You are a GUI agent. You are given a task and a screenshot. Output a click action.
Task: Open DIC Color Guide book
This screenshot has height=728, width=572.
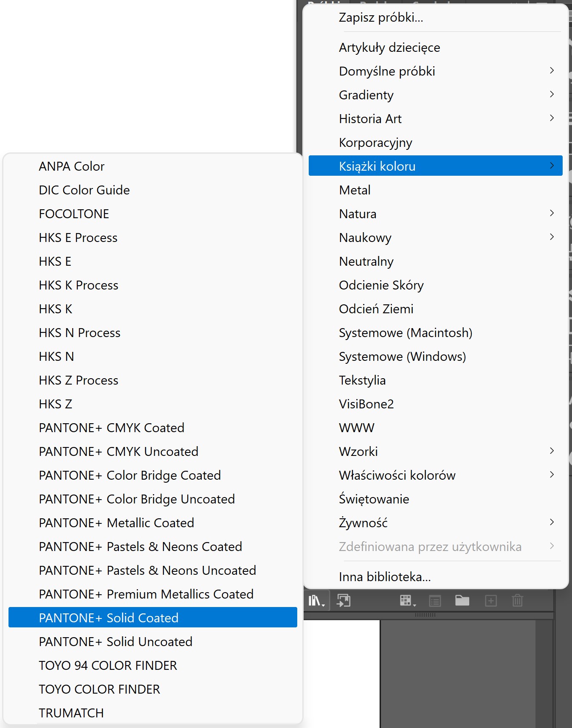tap(153, 190)
